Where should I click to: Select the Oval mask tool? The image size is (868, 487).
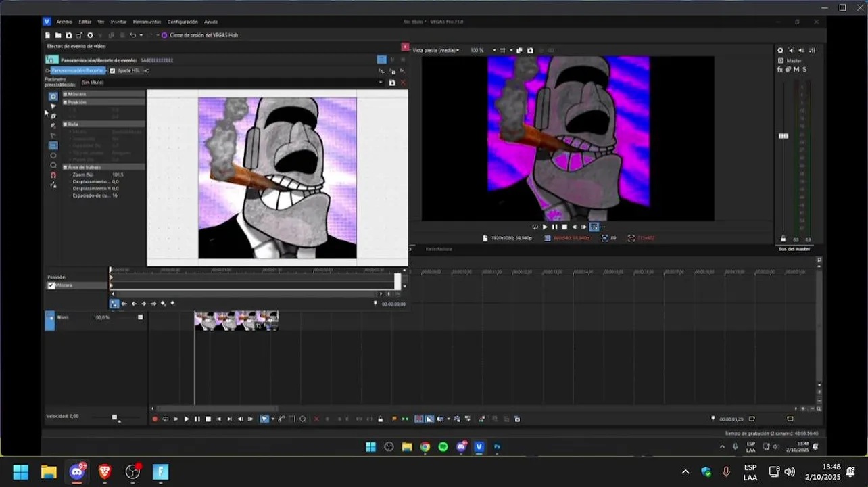[53, 155]
